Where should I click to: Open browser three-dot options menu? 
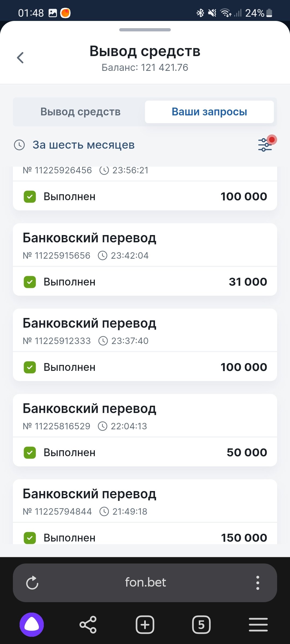click(258, 583)
